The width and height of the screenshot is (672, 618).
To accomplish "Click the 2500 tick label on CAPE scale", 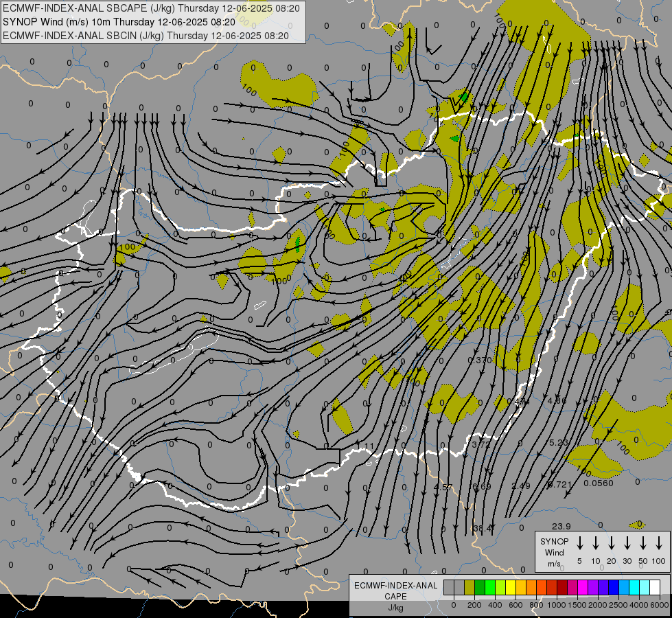I will (x=618, y=605).
